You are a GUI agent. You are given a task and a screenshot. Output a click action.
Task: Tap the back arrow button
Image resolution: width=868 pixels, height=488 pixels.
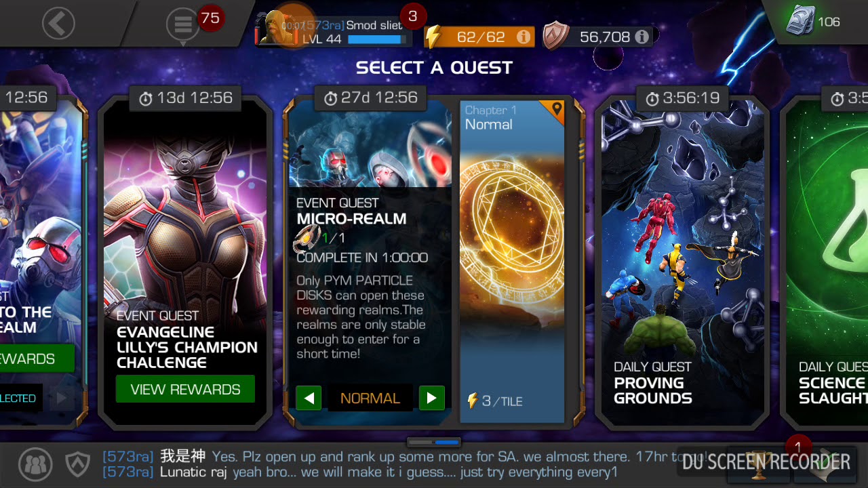pyautogui.click(x=58, y=24)
